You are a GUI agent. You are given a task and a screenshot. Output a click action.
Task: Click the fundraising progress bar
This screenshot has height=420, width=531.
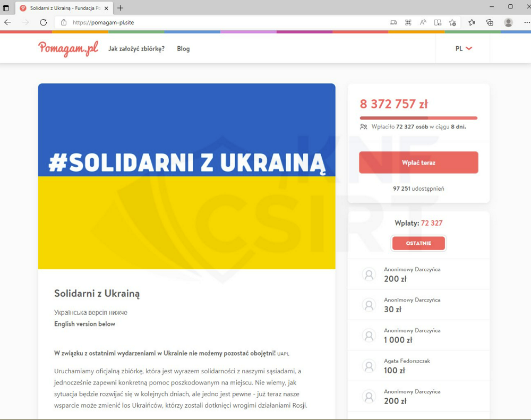418,118
